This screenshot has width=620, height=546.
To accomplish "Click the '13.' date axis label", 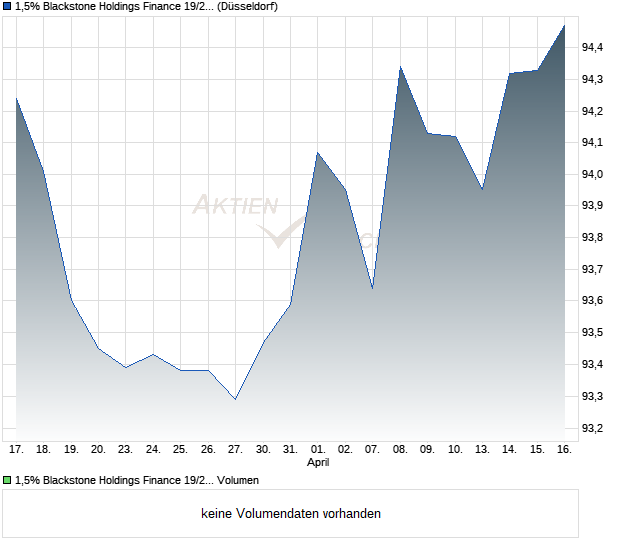I will [482, 450].
